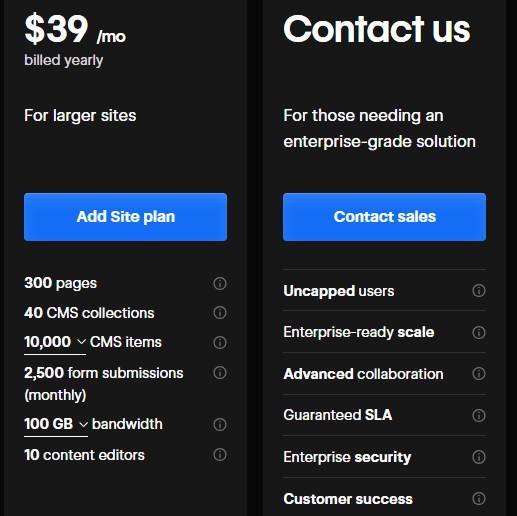This screenshot has height=516, width=517.
Task: Click info icon next to 300 pages
Action: (220, 284)
